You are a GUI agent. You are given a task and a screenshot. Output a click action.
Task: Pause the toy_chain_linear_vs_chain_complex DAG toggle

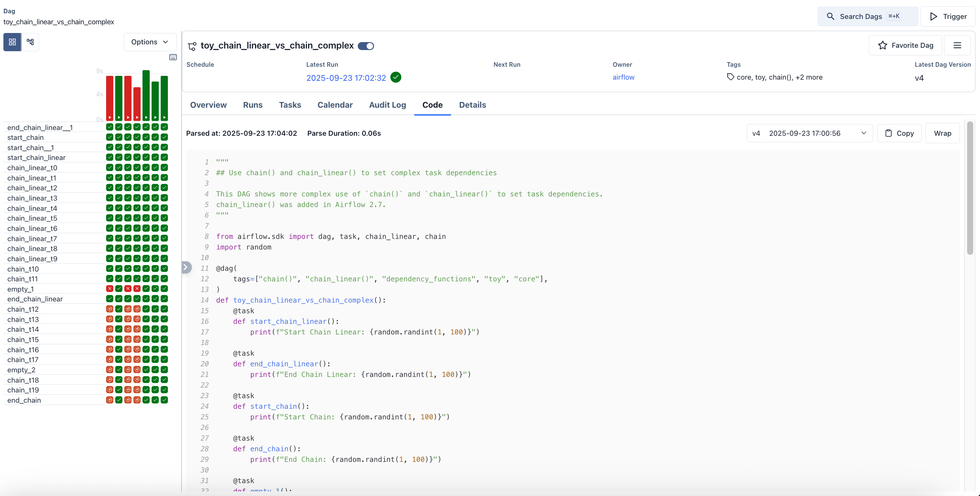click(x=366, y=46)
